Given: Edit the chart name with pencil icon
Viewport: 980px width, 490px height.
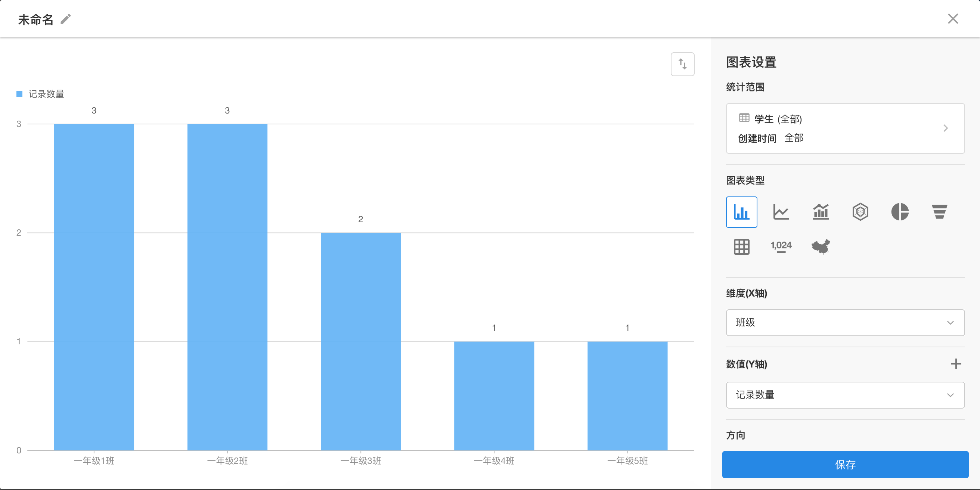Looking at the screenshot, I should click(x=66, y=19).
